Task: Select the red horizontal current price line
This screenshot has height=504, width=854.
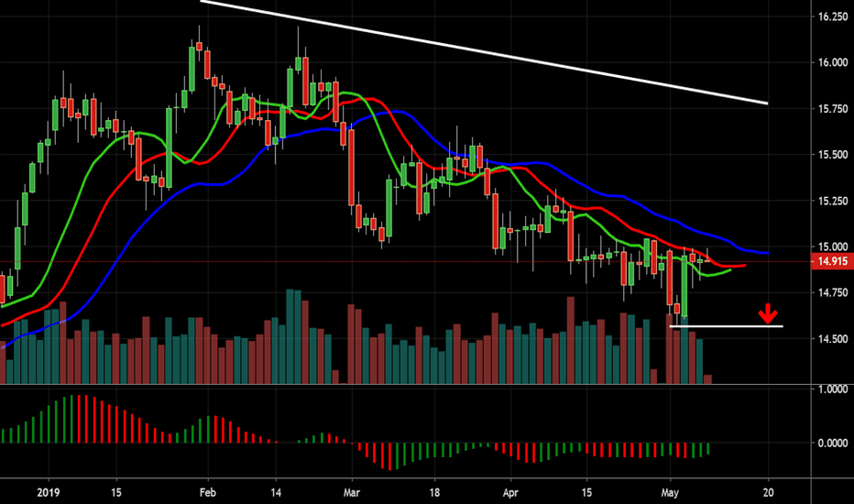Action: pyautogui.click(x=405, y=261)
